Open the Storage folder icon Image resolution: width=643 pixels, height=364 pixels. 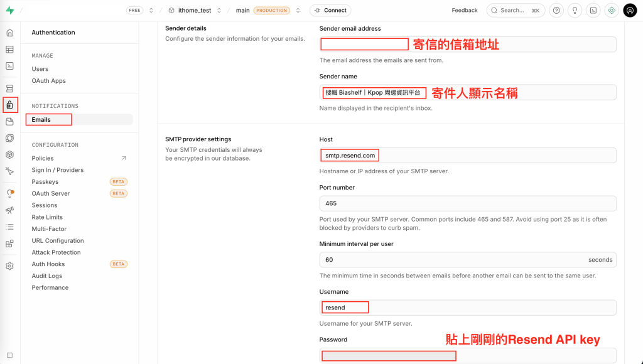coord(10,122)
